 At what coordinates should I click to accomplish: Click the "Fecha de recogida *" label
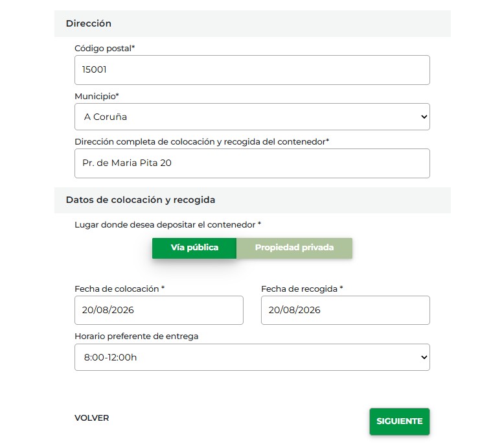[302, 289]
